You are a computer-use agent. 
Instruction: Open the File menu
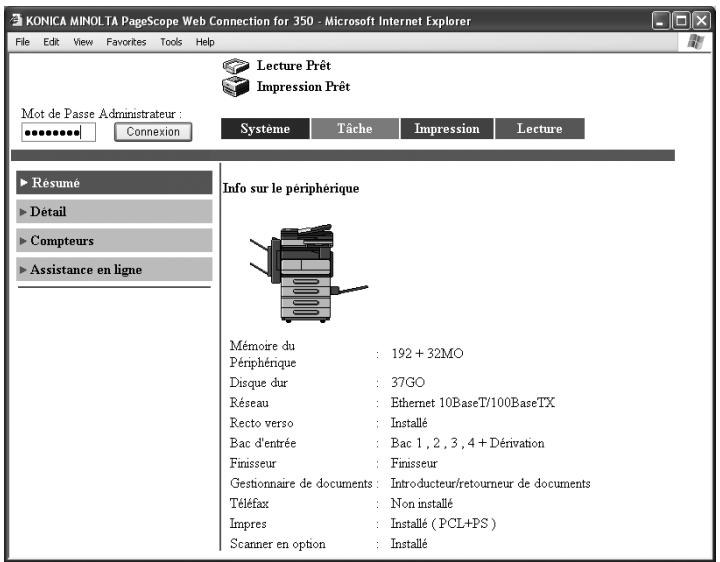[22, 42]
